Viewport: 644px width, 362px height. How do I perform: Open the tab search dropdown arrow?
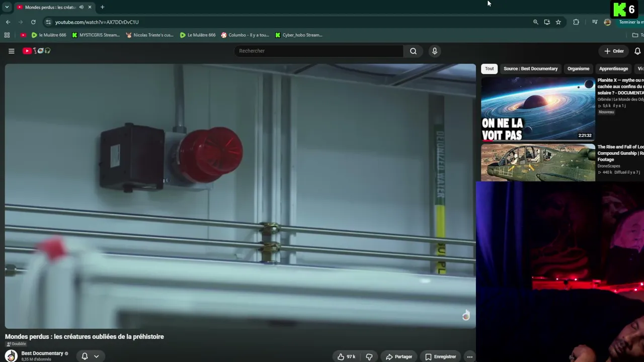click(7, 7)
